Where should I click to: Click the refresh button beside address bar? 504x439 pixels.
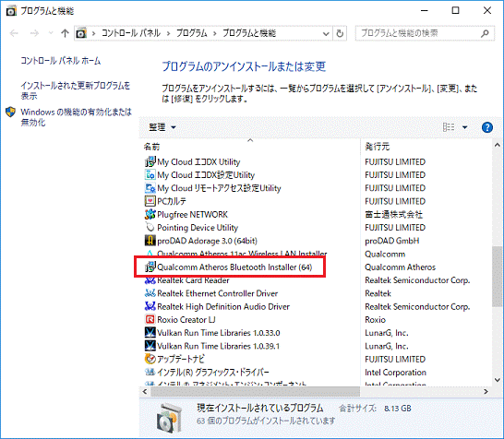point(340,33)
